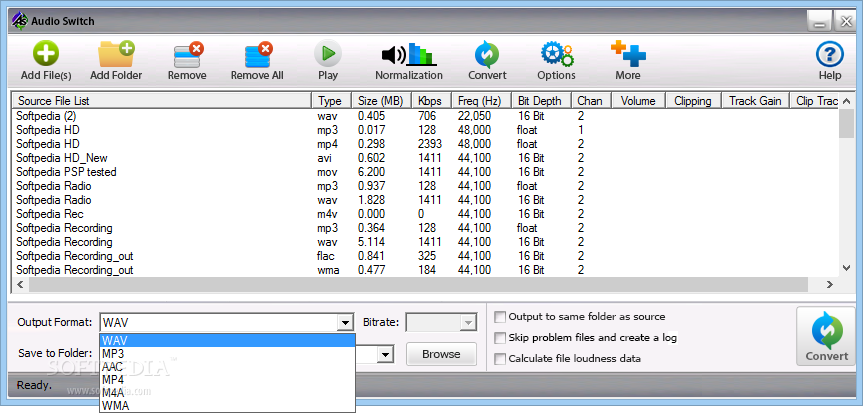Select the Softpedia HD mp4 row
Screen dimensions: 863x413
425,144
